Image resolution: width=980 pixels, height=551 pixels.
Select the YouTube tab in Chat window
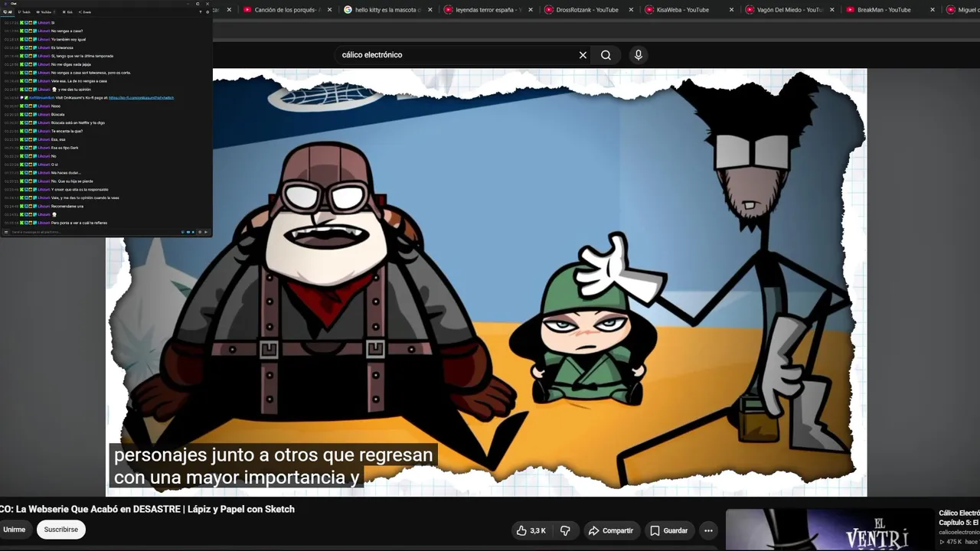tap(44, 12)
